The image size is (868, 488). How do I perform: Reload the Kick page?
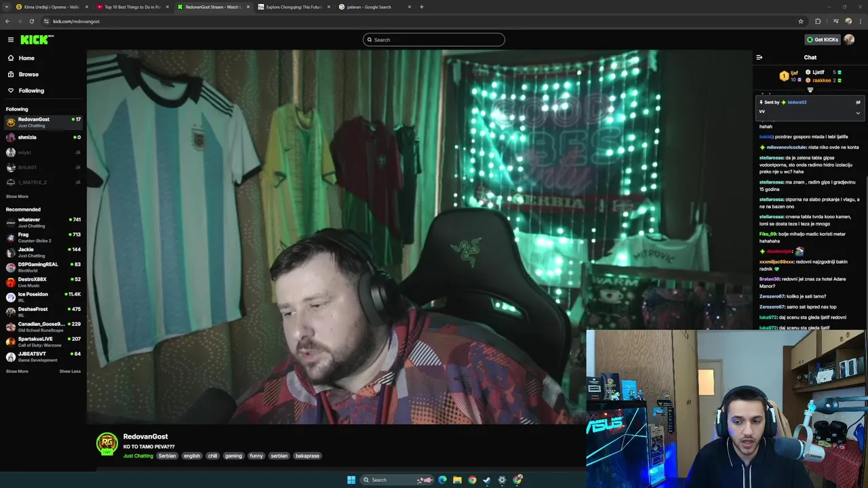tap(31, 21)
